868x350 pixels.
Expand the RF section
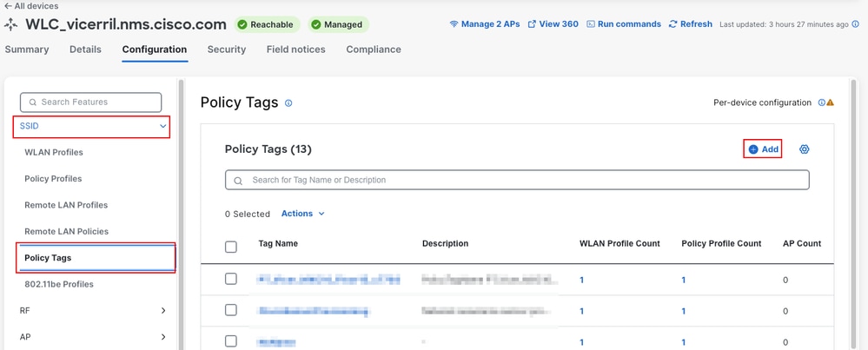click(x=92, y=311)
